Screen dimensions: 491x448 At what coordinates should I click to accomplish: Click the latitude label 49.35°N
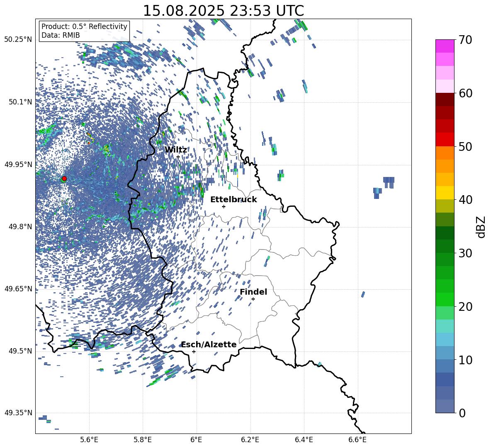[x=18, y=413]
